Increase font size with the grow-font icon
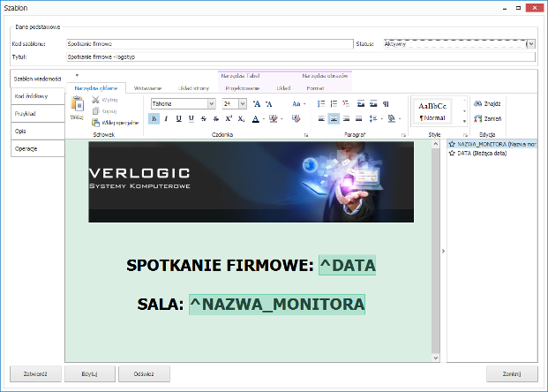548x392 pixels. [x=257, y=103]
